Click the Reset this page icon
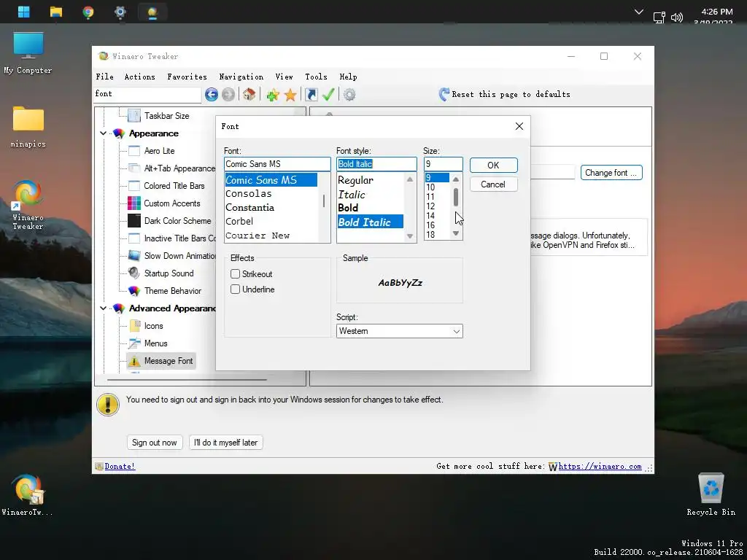 (444, 94)
